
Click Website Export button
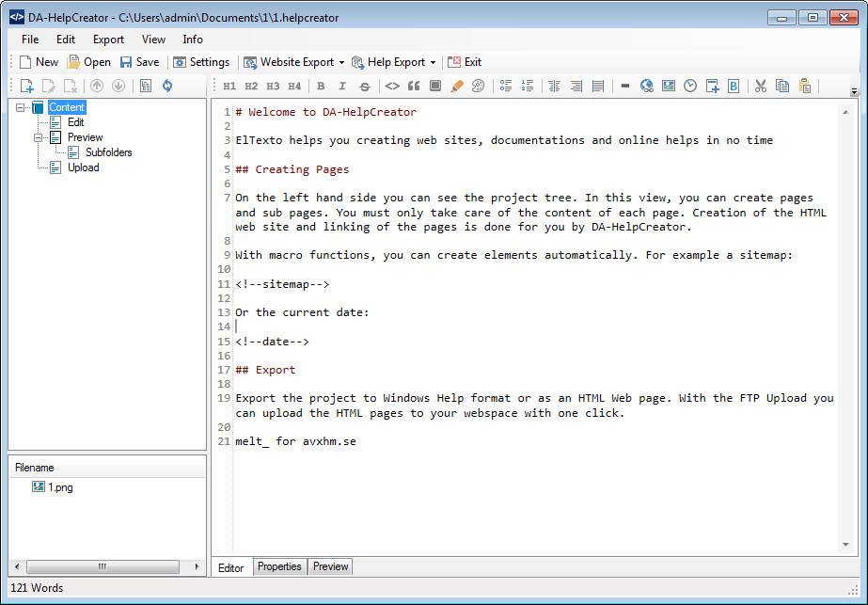point(289,63)
